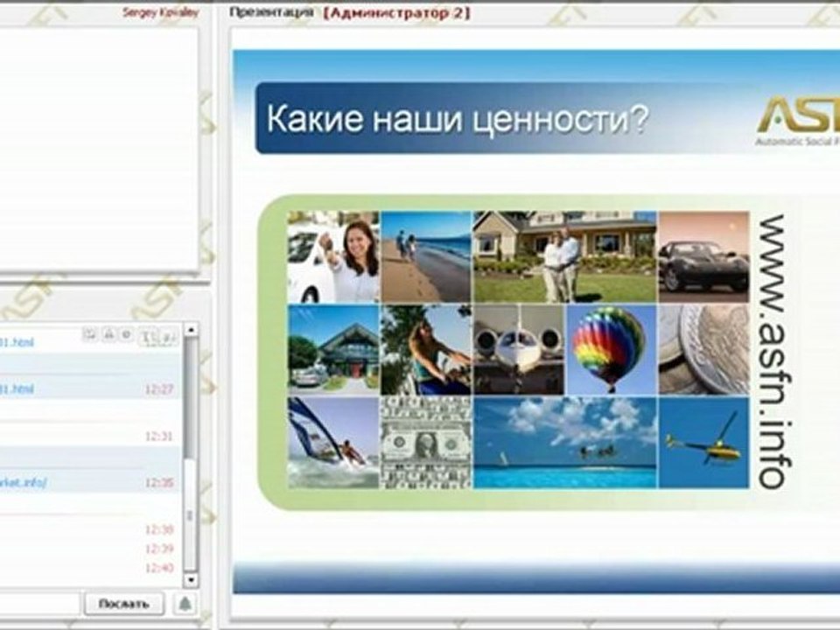Click the bell icon beside Послать
This screenshot has height=630, width=840.
pyautogui.click(x=185, y=604)
